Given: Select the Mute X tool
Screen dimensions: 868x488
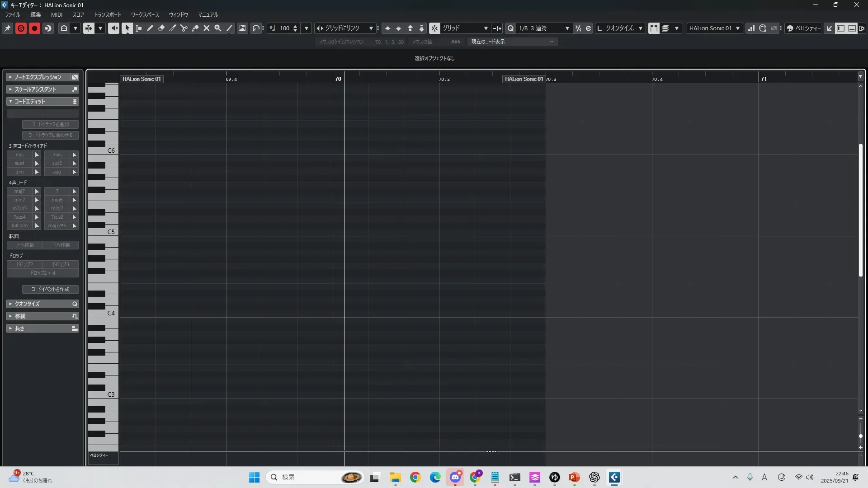Looking at the screenshot, I should pos(207,28).
